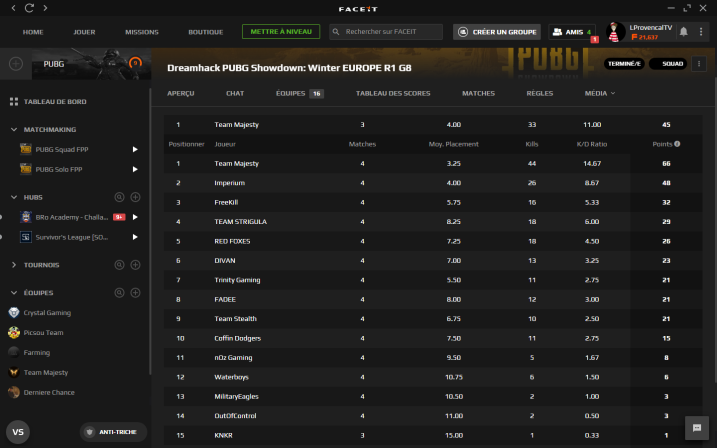717x448 pixels.
Task: Toggle the Anti-triche button
Action: [x=113, y=432]
